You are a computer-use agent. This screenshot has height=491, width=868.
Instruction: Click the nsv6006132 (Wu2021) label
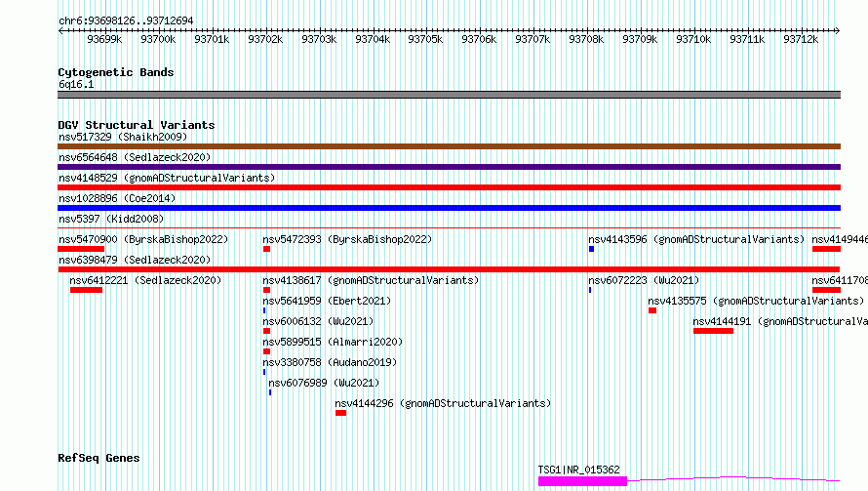[318, 321]
